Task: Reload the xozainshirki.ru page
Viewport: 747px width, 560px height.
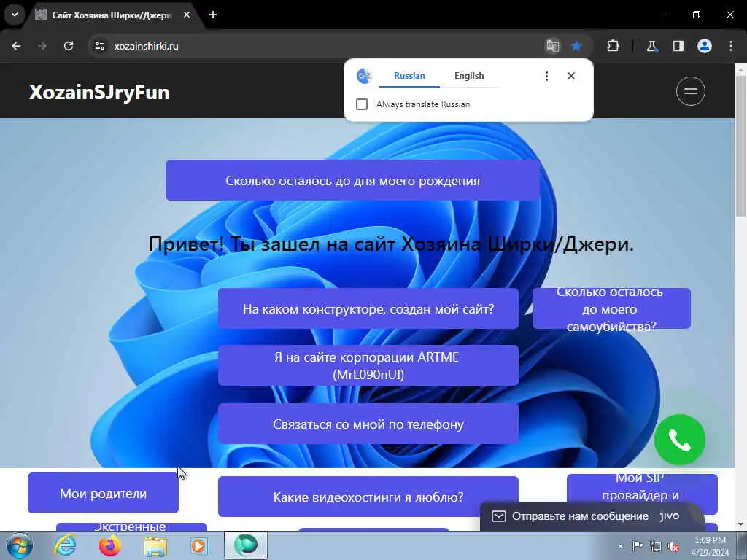Action: point(69,46)
